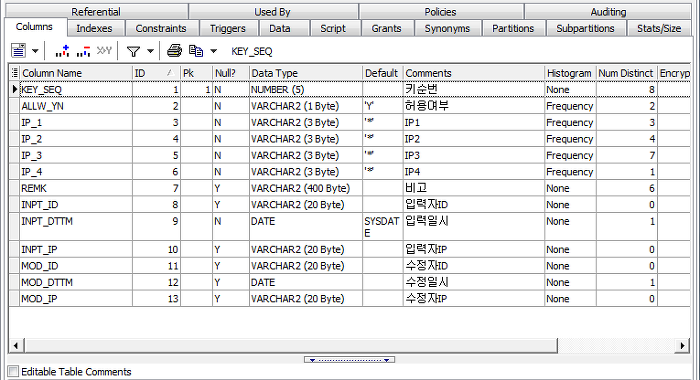Click the panel splitter collapse handle below the grid
Viewport: 700px width, 380px height.
[x=350, y=359]
